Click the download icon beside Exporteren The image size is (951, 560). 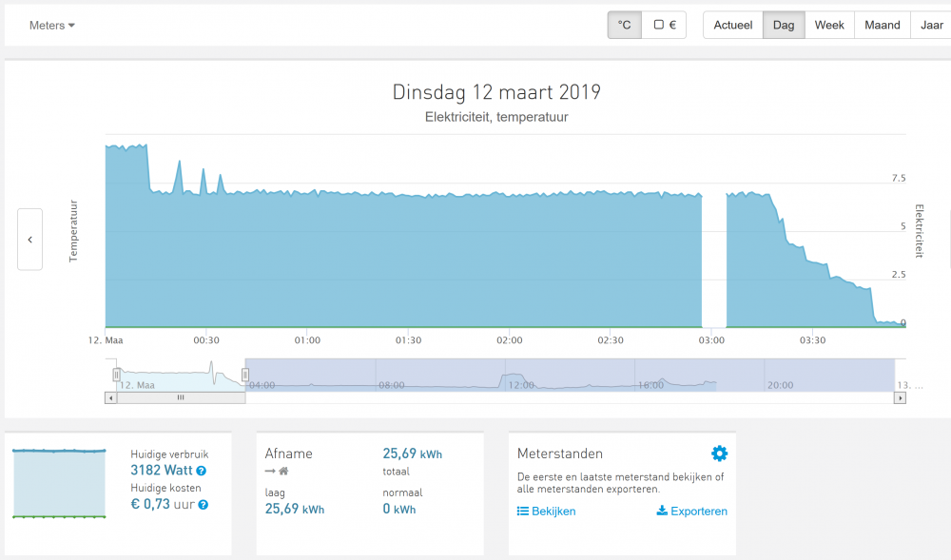[x=662, y=512]
